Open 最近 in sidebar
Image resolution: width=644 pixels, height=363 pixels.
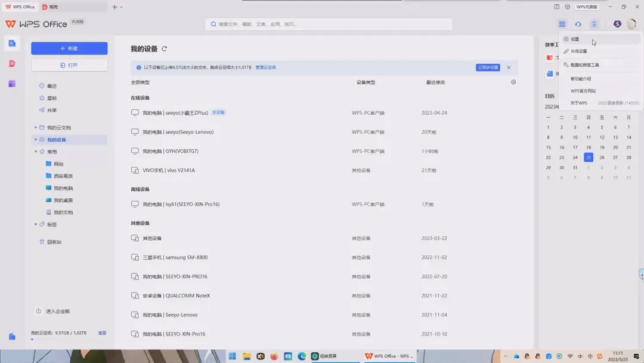click(52, 86)
